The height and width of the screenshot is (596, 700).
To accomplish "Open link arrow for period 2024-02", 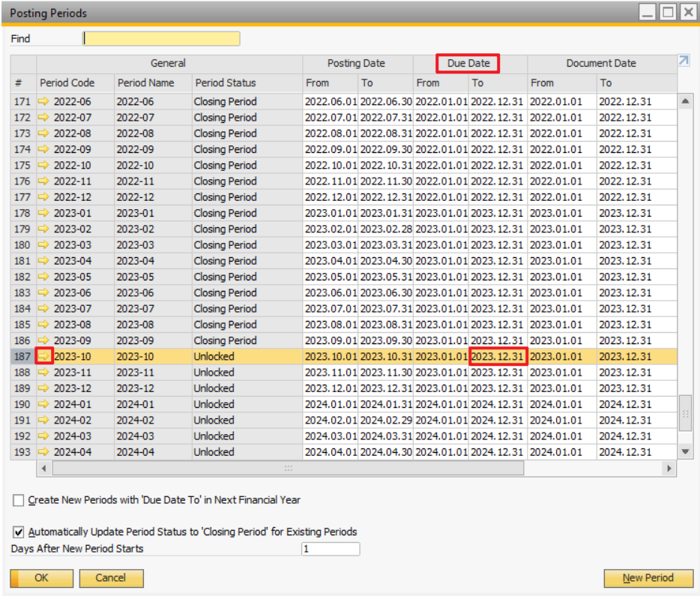I will point(43,420).
